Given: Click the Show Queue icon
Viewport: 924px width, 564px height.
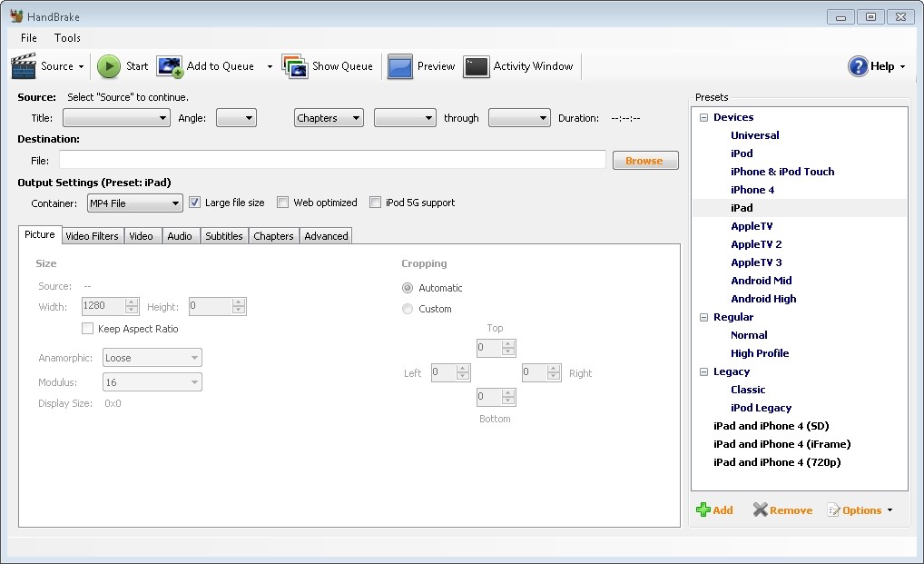Looking at the screenshot, I should 295,66.
